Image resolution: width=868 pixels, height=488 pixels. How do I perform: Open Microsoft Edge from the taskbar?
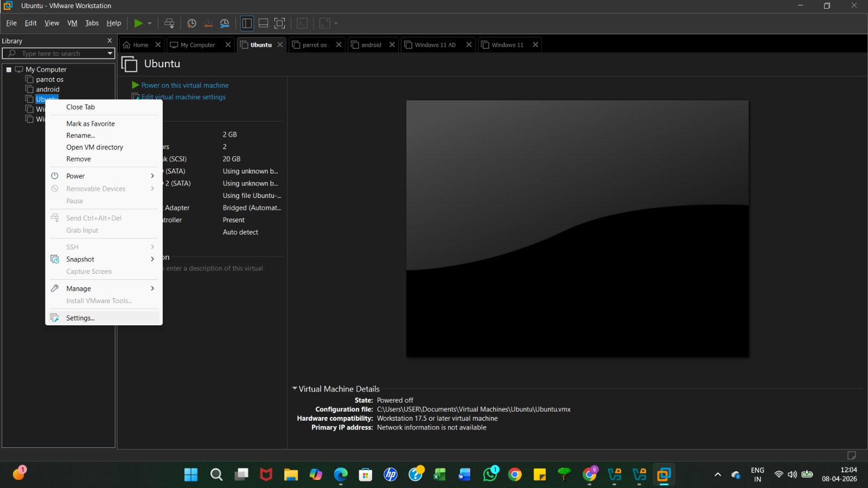[341, 475]
